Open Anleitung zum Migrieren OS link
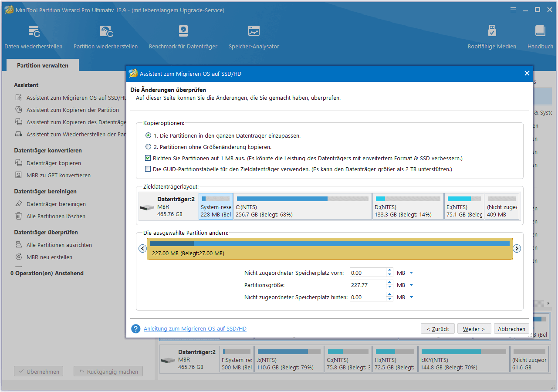Screen dimensions: 558x392 pyautogui.click(x=195, y=329)
